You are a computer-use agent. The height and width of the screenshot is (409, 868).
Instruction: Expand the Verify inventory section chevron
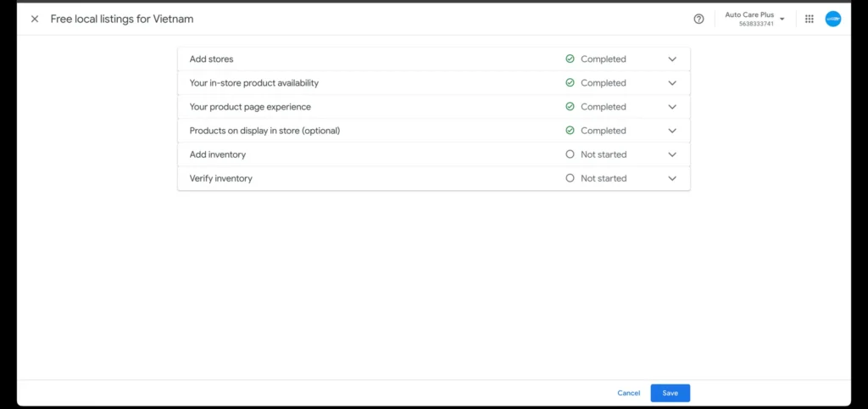pyautogui.click(x=672, y=178)
